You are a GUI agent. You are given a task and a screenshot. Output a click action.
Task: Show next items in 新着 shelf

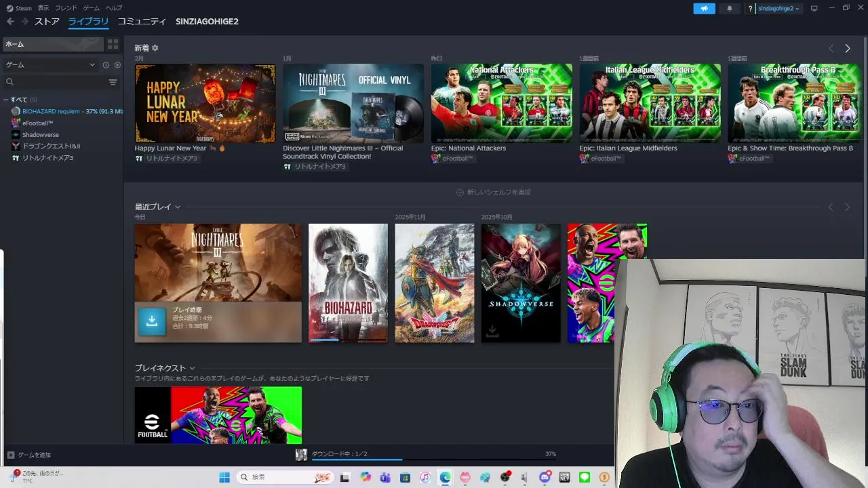coord(847,48)
